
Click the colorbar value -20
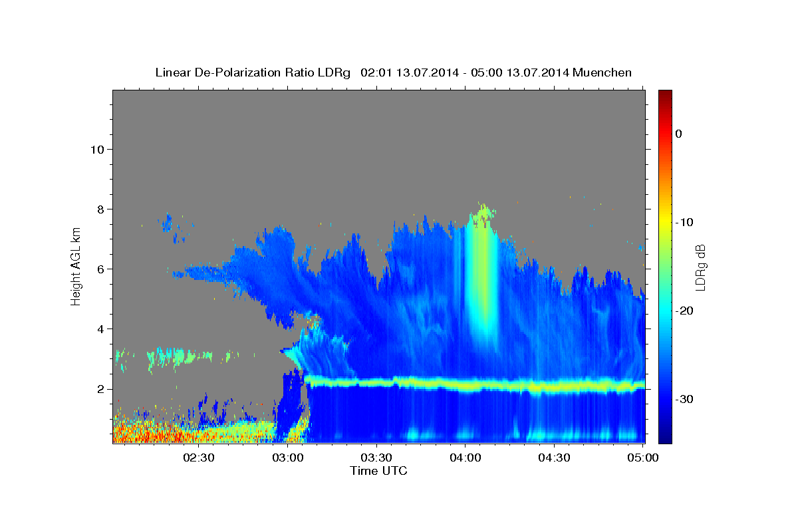[x=685, y=311]
